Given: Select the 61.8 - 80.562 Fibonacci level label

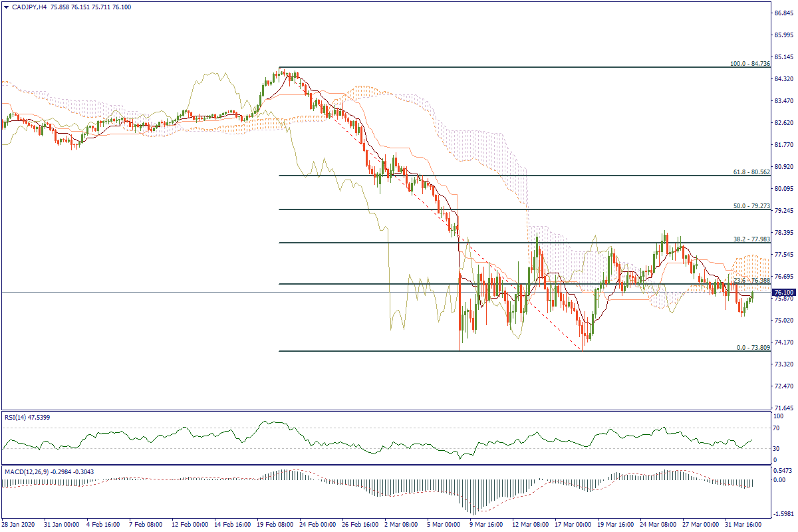Looking at the screenshot, I should tap(751, 172).
